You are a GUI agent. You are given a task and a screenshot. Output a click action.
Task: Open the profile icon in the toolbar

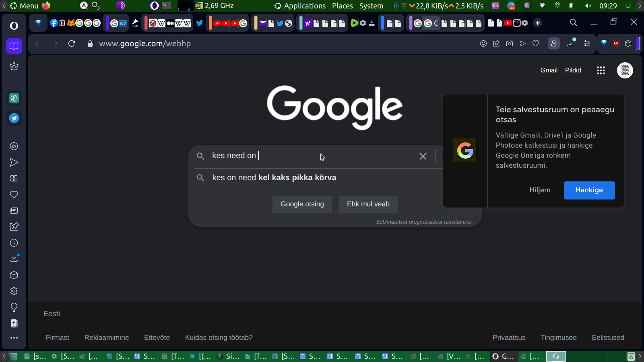pyautogui.click(x=554, y=43)
